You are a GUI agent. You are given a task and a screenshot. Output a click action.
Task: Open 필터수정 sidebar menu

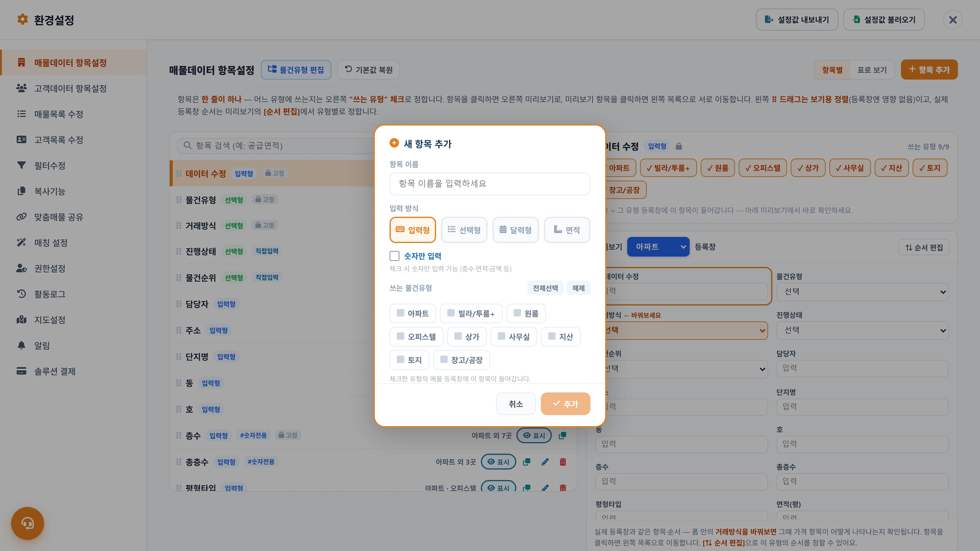(73, 166)
